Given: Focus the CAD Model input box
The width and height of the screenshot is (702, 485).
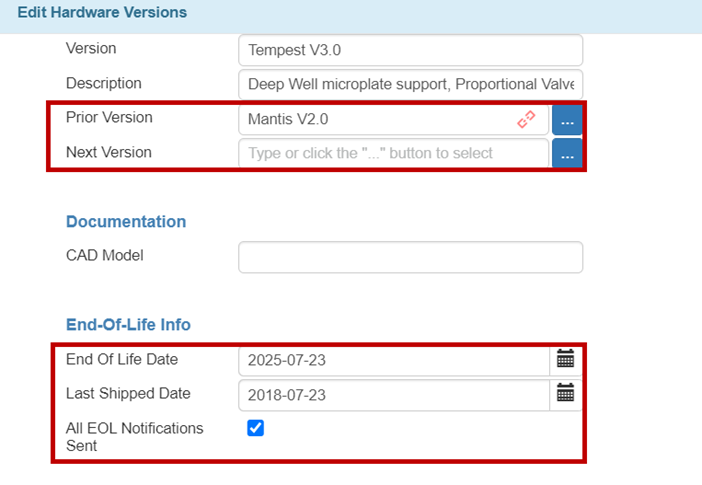Looking at the screenshot, I should click(x=410, y=257).
